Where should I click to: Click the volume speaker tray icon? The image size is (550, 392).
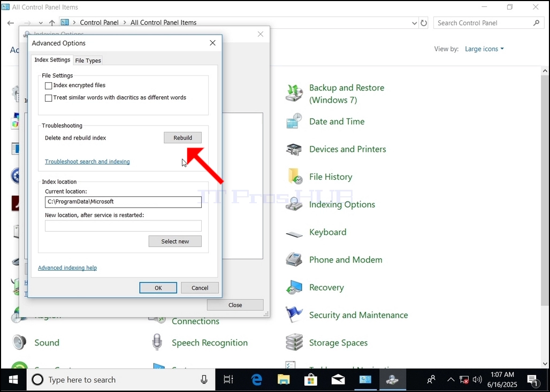tap(477, 380)
